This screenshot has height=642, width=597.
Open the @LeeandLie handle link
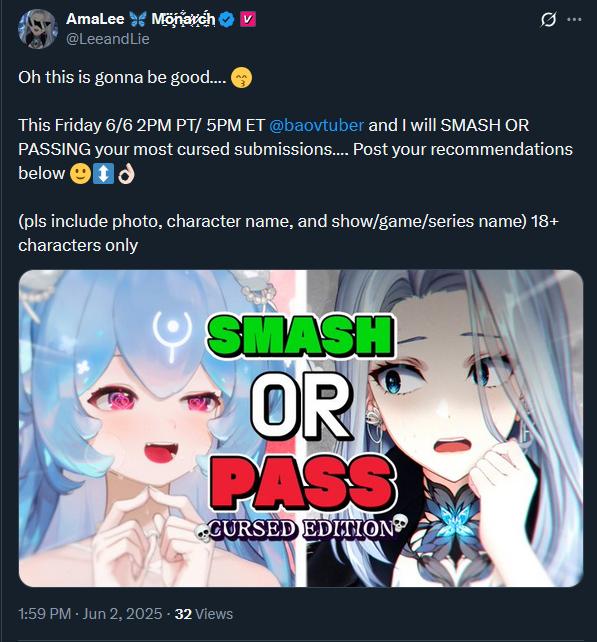(x=108, y=39)
